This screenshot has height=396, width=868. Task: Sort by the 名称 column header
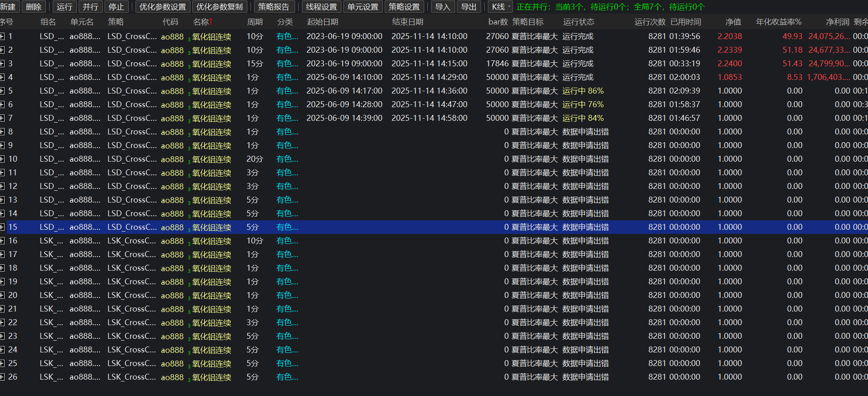coord(201,22)
